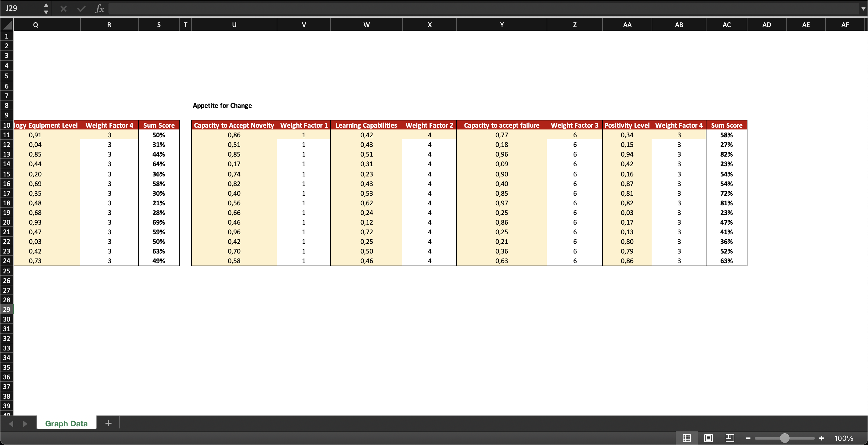Click the 'Capacity to accept failure' header cell
Image resolution: width=868 pixels, height=445 pixels.
point(502,125)
